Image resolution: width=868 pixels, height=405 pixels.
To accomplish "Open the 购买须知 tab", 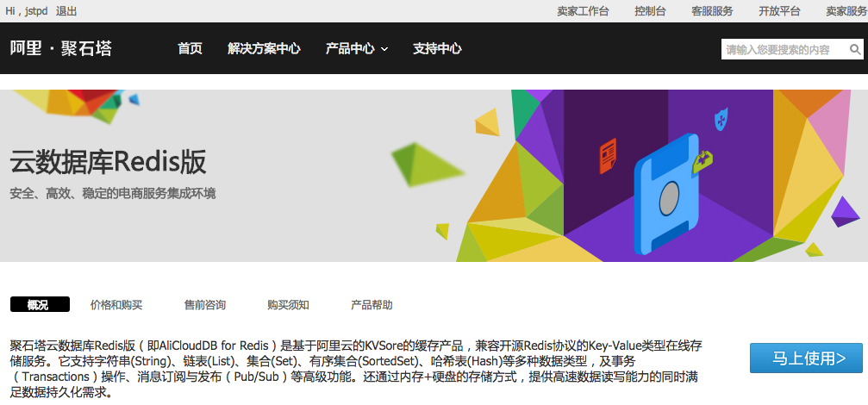I will point(289,305).
